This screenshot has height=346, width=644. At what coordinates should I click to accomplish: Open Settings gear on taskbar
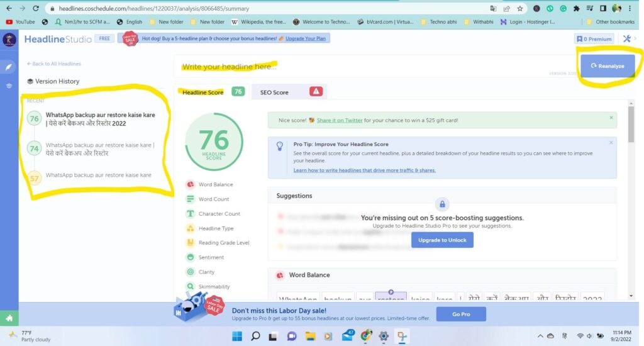point(384,336)
